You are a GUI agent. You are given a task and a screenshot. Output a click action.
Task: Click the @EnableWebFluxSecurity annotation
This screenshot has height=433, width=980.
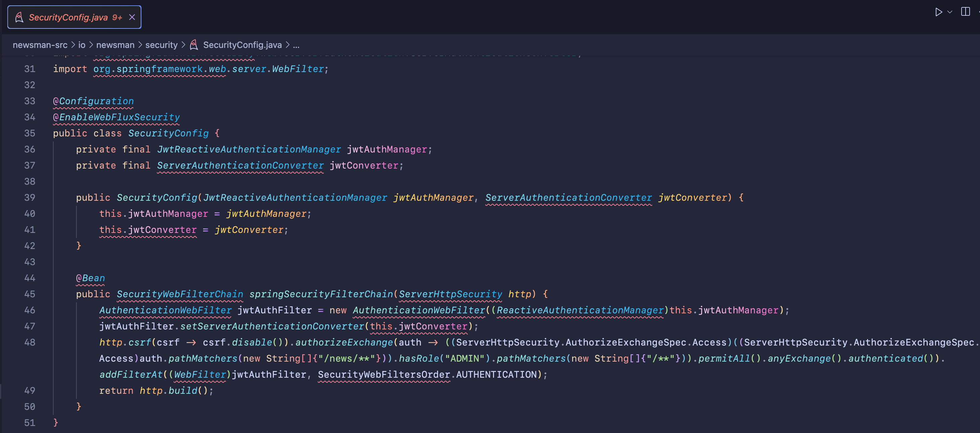(x=116, y=117)
